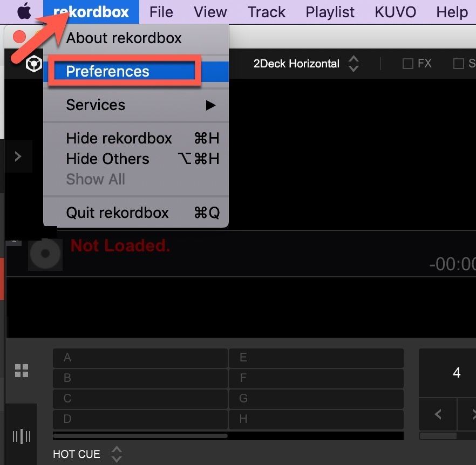
Task: Click the Not Loaded track title
Action: tap(120, 245)
